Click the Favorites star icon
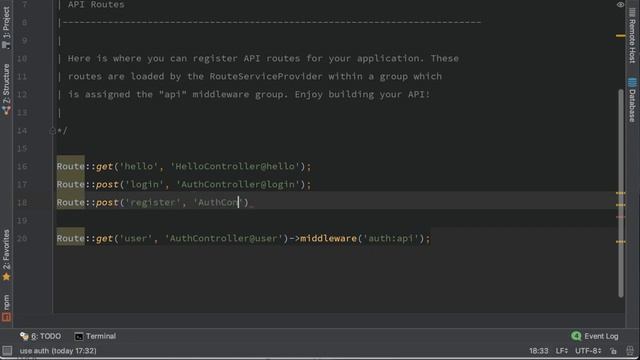640x360 pixels. click(x=6, y=277)
